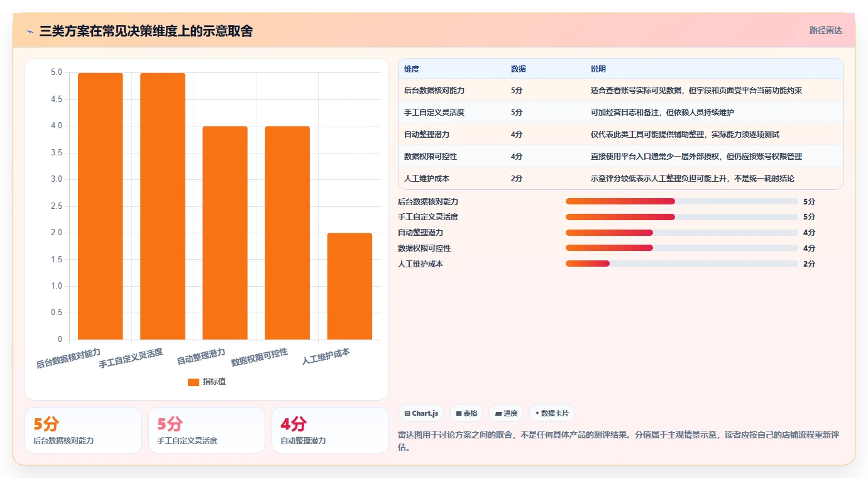Image resolution: width=868 pixels, height=478 pixels.
Task: Click the description starting 可加经营日志和备注
Action: point(662,113)
